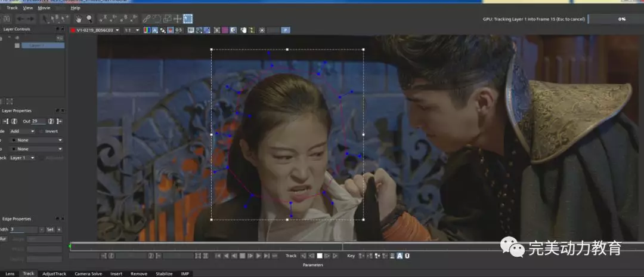The height and width of the screenshot is (277, 644).
Task: Select the Add Bezier-Spline to layer tool
Action: tap(134, 19)
